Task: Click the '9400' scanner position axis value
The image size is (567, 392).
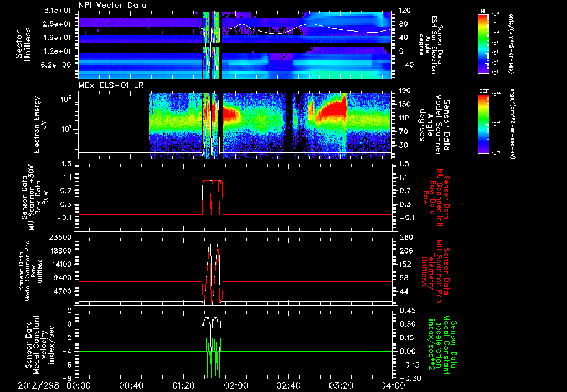Action: pyautogui.click(x=63, y=278)
